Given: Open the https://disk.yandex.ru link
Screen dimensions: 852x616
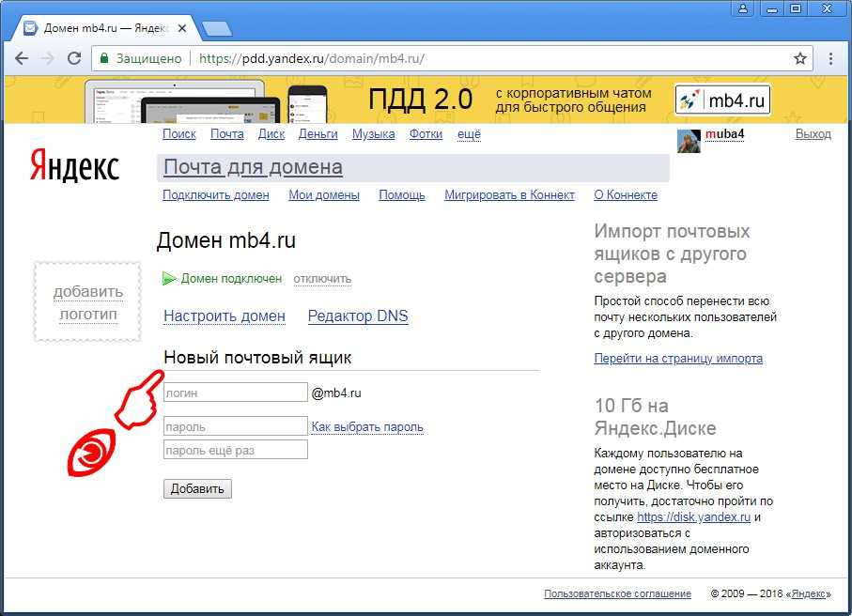Looking at the screenshot, I should click(x=693, y=517).
